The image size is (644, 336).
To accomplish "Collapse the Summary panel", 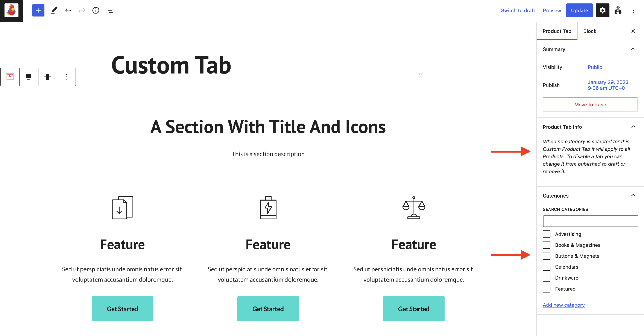I will pos(633,49).
